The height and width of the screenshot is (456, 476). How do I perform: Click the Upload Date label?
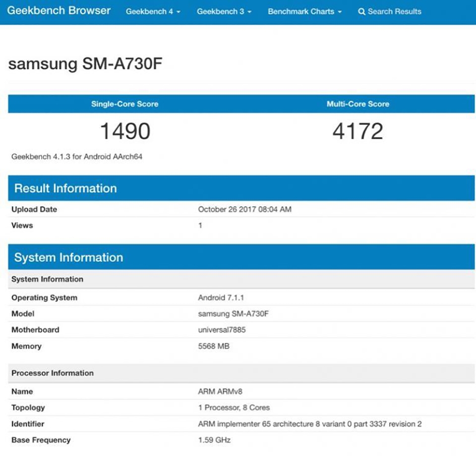(x=34, y=209)
